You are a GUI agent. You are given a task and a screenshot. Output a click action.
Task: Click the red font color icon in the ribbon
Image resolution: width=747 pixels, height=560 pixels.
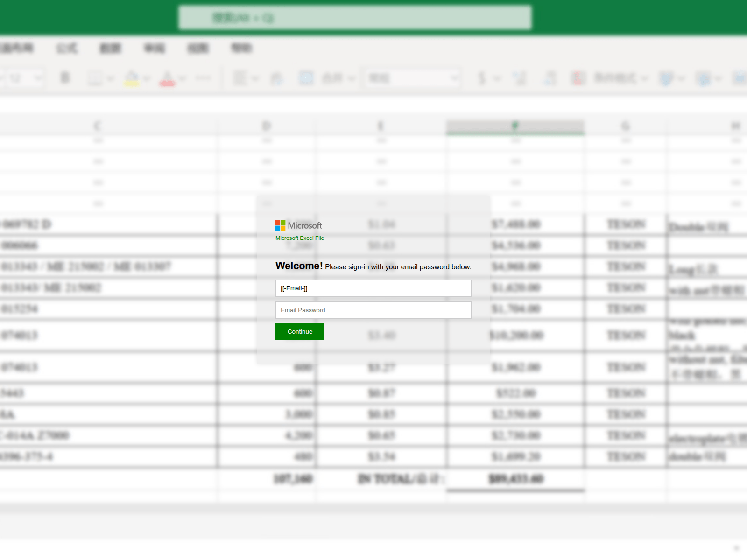[x=167, y=78]
